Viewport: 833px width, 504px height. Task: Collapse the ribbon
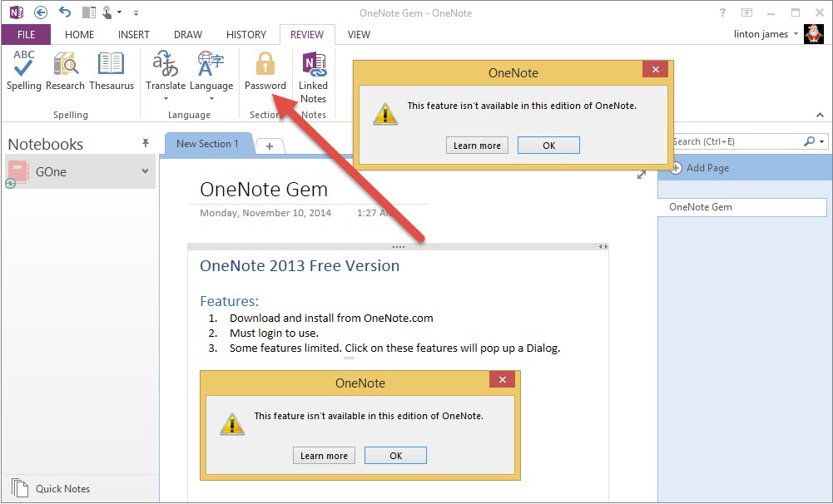point(820,115)
